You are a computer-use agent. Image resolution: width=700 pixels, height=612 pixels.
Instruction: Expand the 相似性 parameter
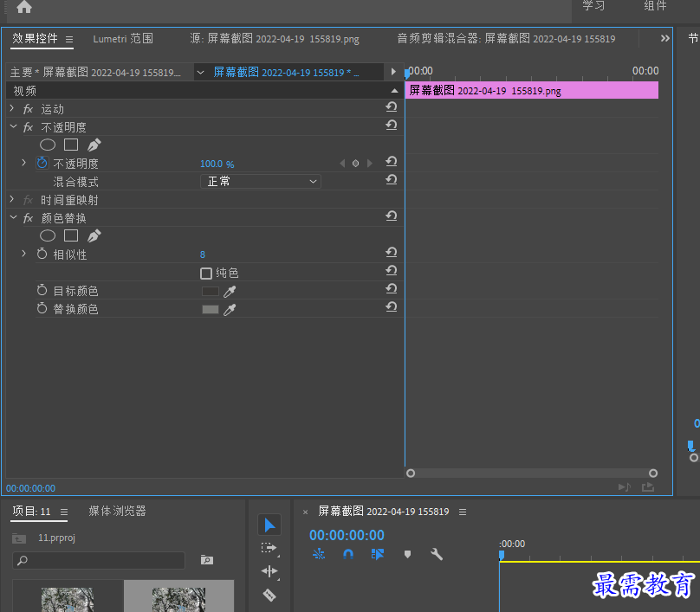(x=24, y=254)
